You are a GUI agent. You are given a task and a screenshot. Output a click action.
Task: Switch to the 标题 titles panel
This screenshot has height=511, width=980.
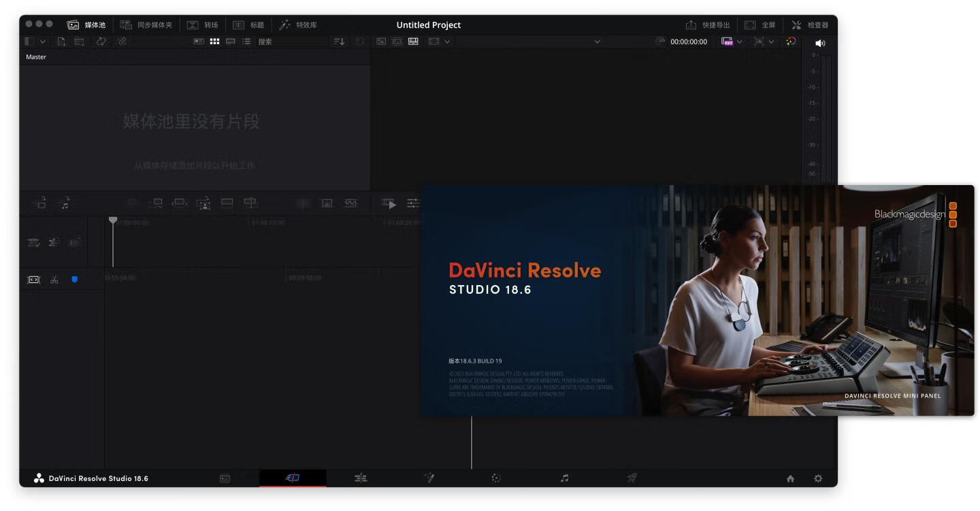pos(248,25)
